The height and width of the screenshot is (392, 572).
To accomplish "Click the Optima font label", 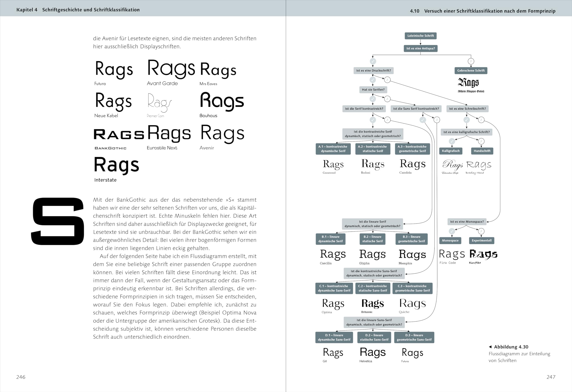I will (327, 312).
